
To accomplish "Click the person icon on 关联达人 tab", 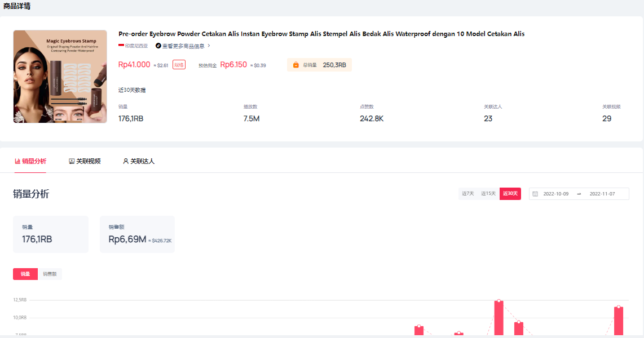I will point(126,161).
